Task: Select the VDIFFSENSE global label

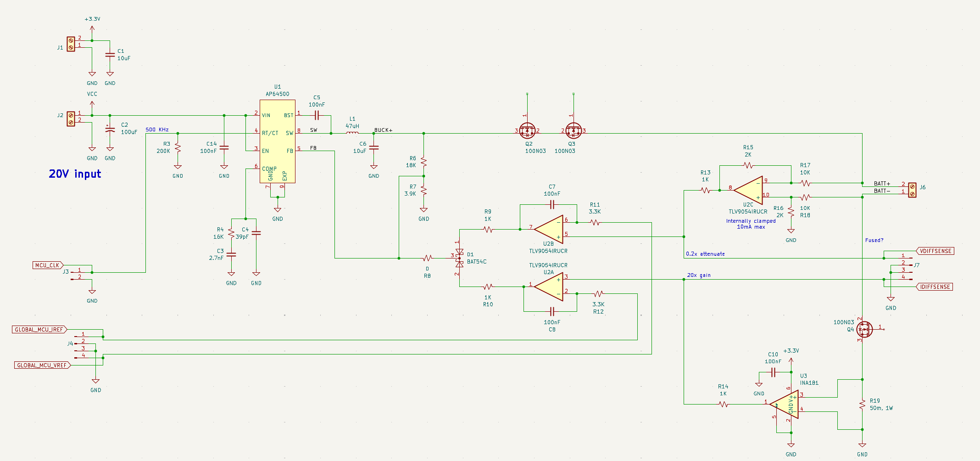Action: tap(935, 251)
